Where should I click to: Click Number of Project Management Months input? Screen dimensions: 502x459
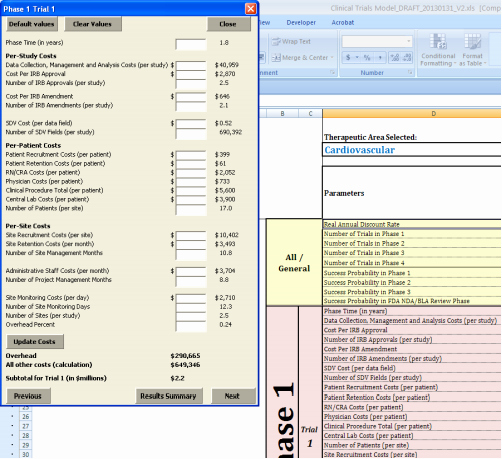191,281
